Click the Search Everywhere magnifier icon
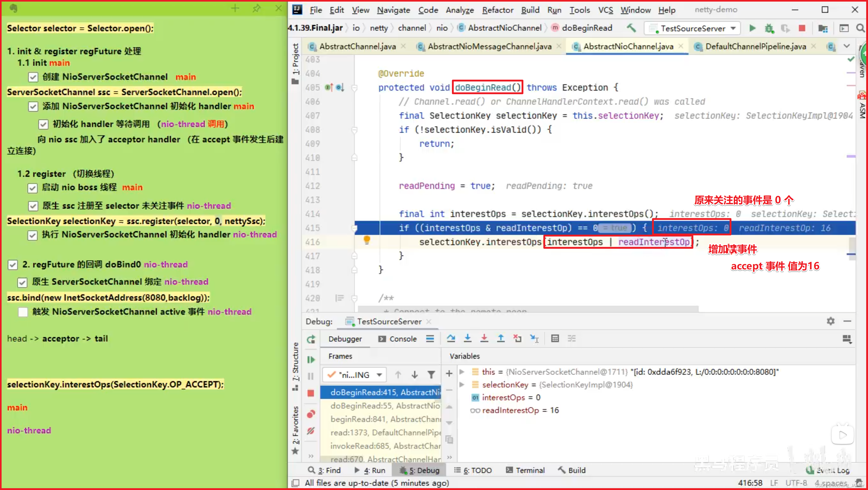The height and width of the screenshot is (490, 868). 860,28
